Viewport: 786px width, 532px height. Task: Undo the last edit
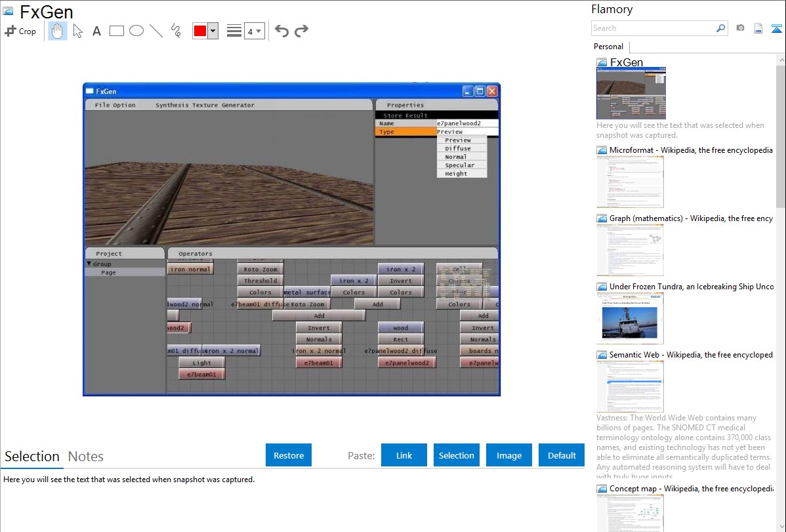(281, 31)
